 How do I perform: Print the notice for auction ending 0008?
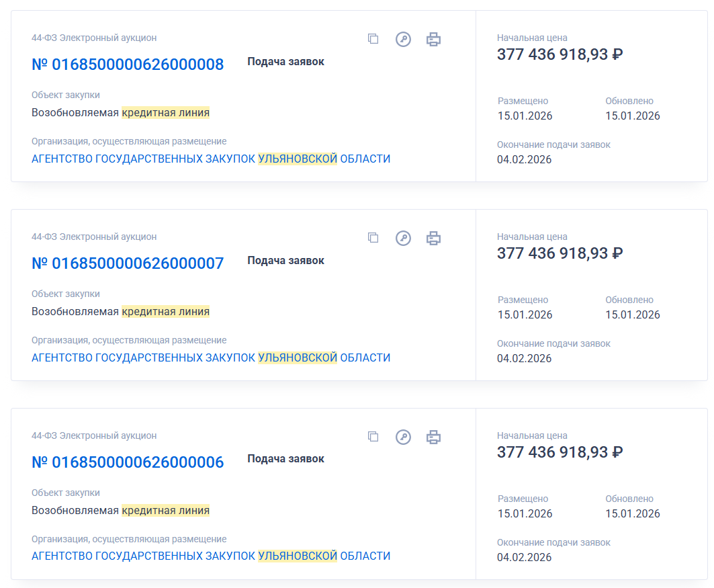pyautogui.click(x=434, y=39)
